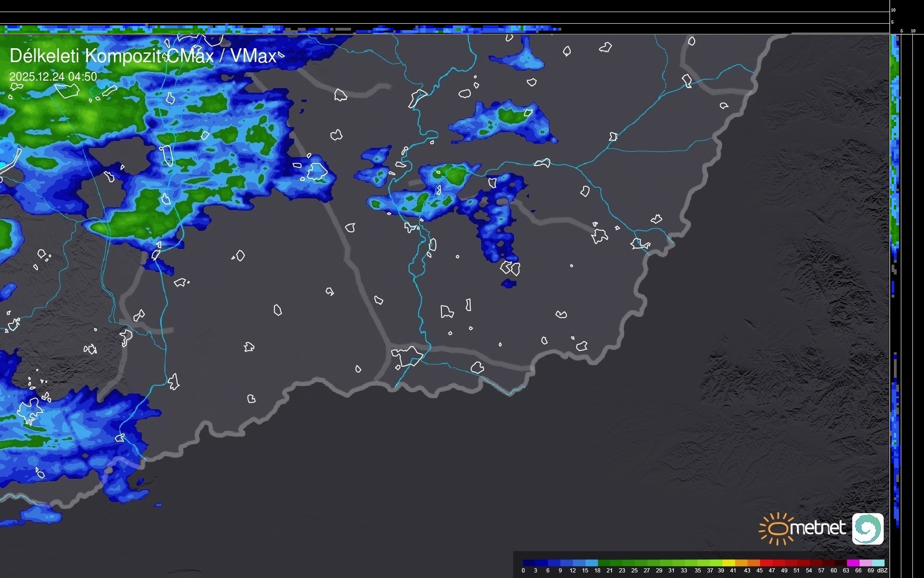This screenshot has height=578, width=924.
Task: Click the number 57 label in legend
Action: point(821,571)
